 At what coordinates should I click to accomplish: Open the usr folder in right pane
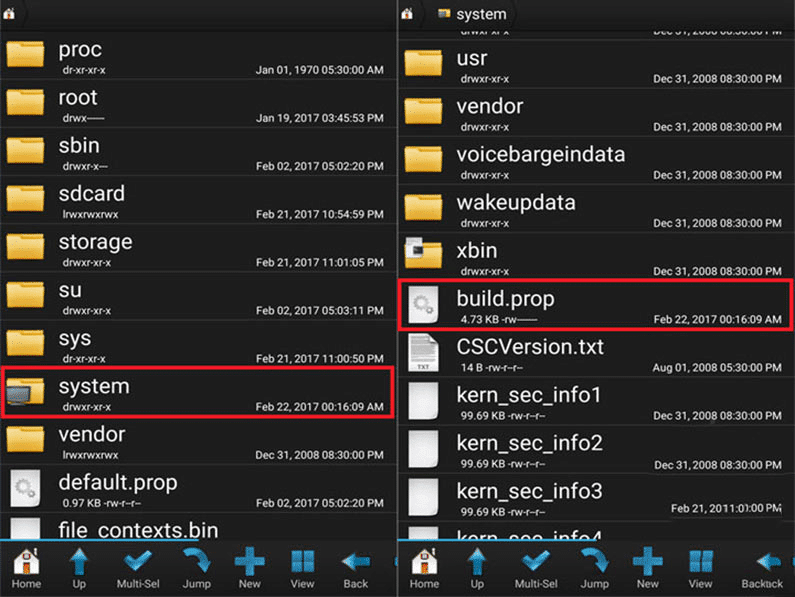click(596, 65)
